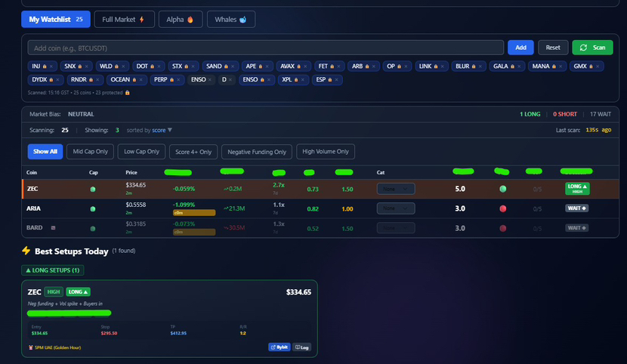
Task: Remove INJ chip with its × icon
Action: coord(51,66)
